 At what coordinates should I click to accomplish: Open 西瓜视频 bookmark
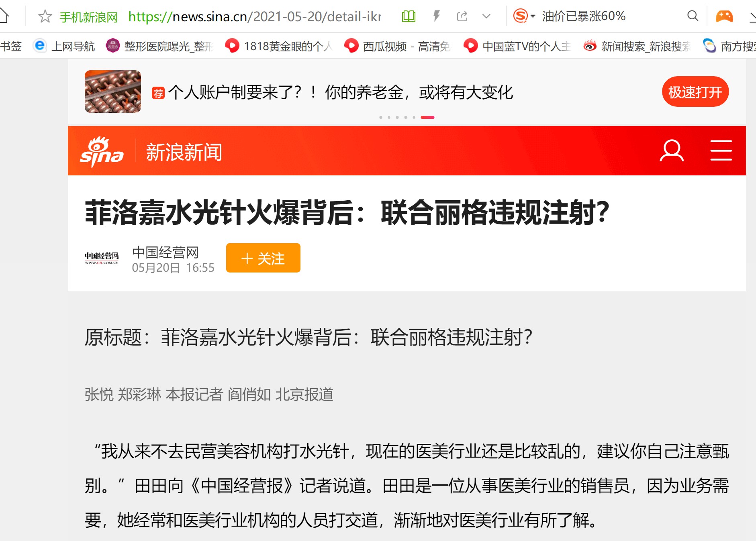point(397,46)
